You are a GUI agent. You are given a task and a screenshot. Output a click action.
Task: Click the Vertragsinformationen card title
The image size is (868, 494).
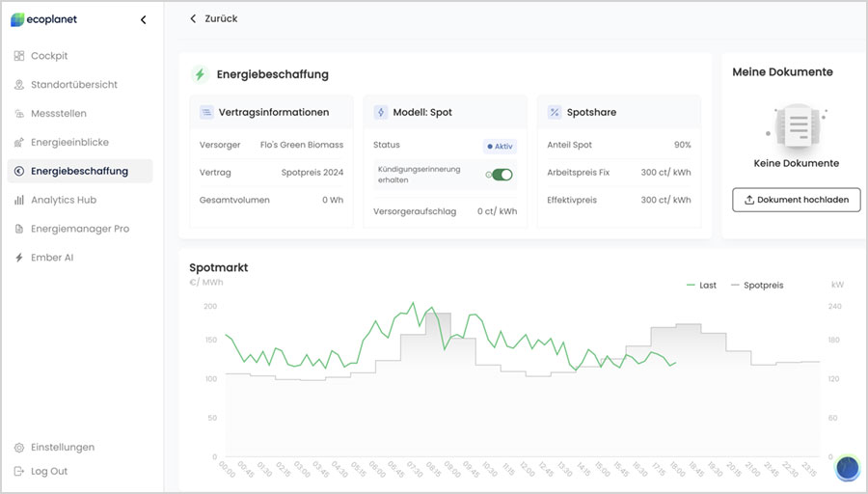coord(274,113)
